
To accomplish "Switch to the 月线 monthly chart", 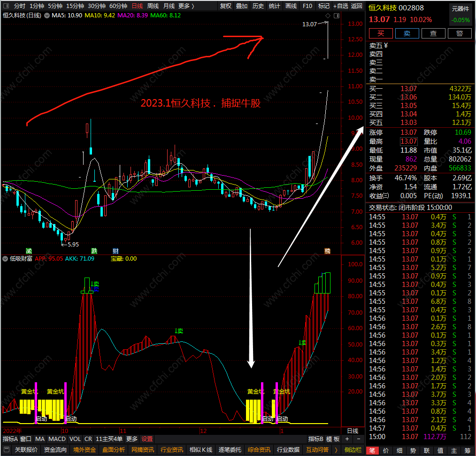I will click(x=169, y=6).
